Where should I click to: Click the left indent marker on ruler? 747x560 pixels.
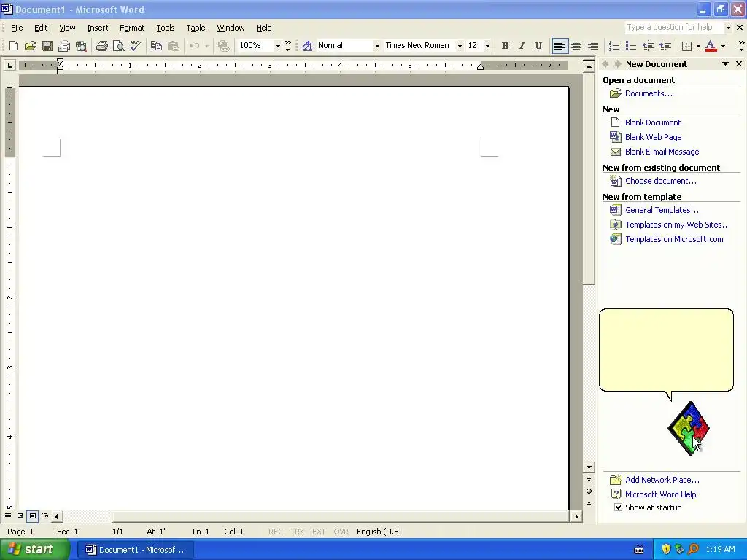click(60, 71)
